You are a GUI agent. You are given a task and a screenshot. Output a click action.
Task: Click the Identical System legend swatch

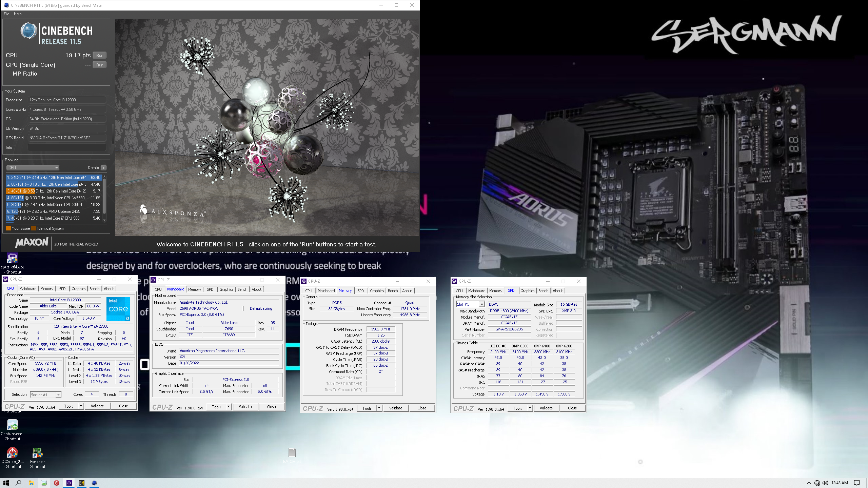tap(34, 228)
